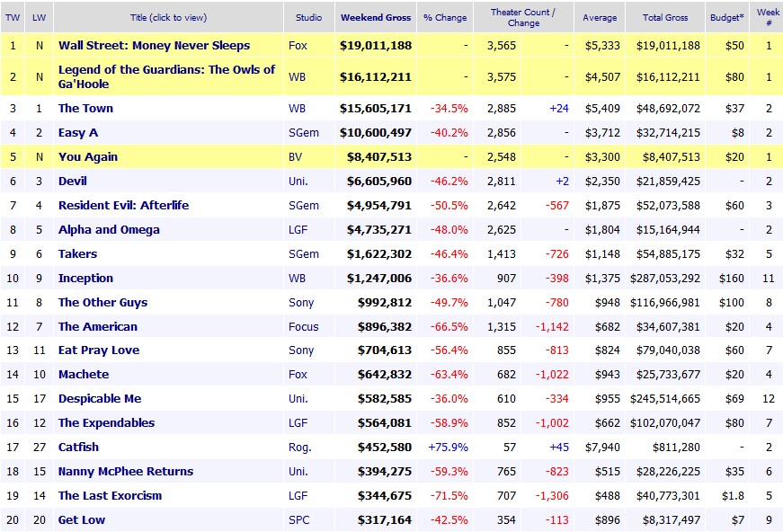783x532 pixels.
Task: Open Inception movie link
Action: 86,278
